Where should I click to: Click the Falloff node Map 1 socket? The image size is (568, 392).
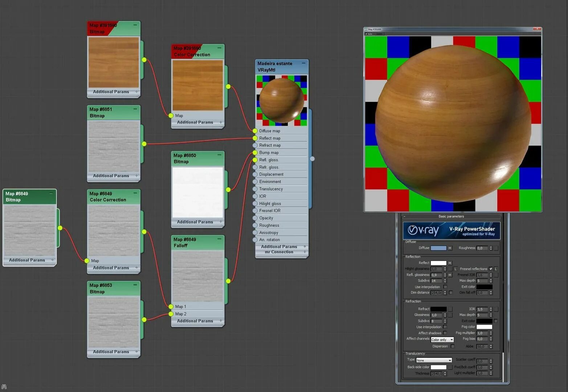pyautogui.click(x=171, y=307)
